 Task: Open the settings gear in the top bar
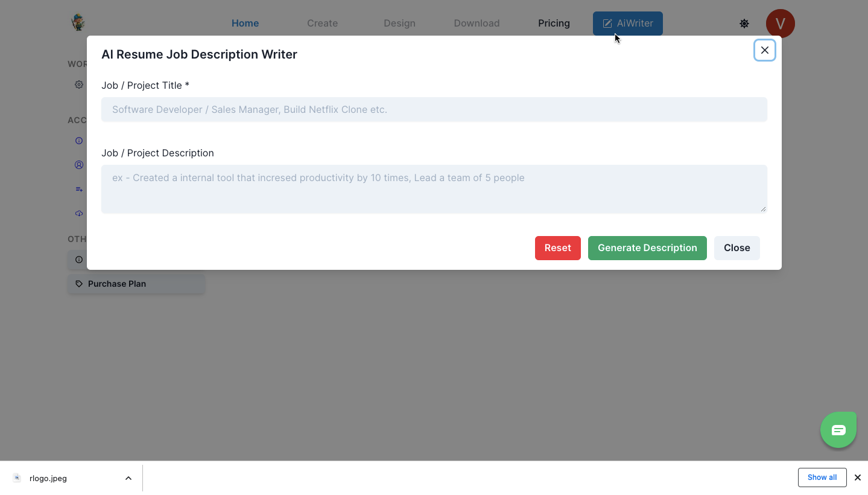pos(744,24)
